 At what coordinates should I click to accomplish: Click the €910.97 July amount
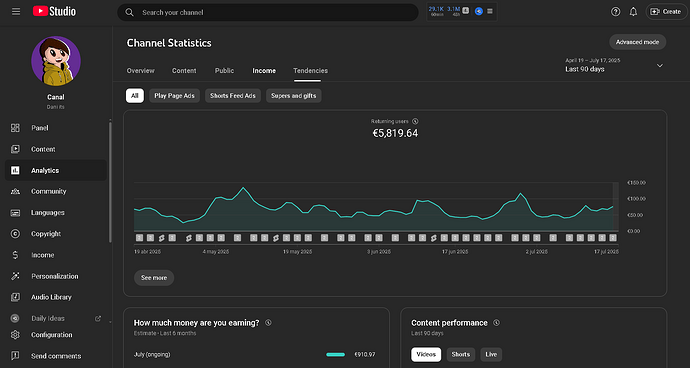(365, 354)
